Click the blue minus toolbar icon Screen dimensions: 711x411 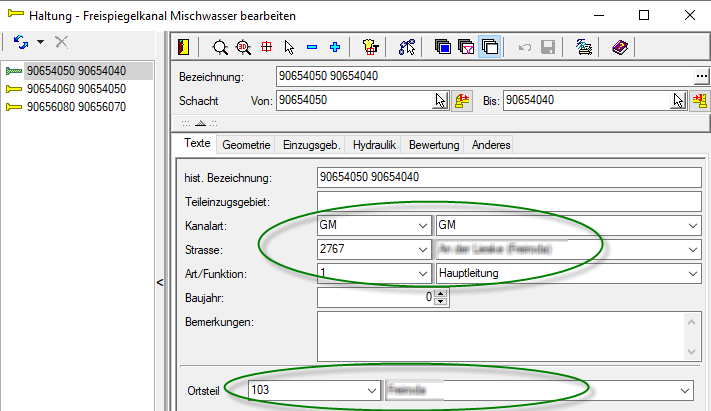tap(311, 46)
